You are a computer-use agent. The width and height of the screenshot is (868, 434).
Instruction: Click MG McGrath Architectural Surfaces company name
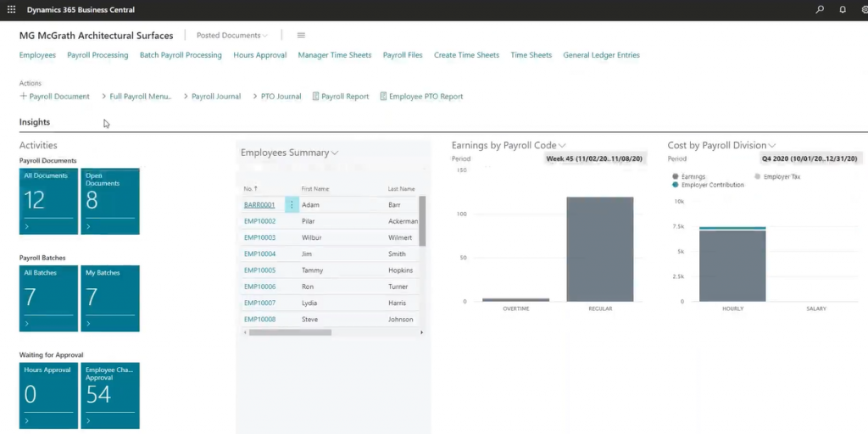click(97, 36)
